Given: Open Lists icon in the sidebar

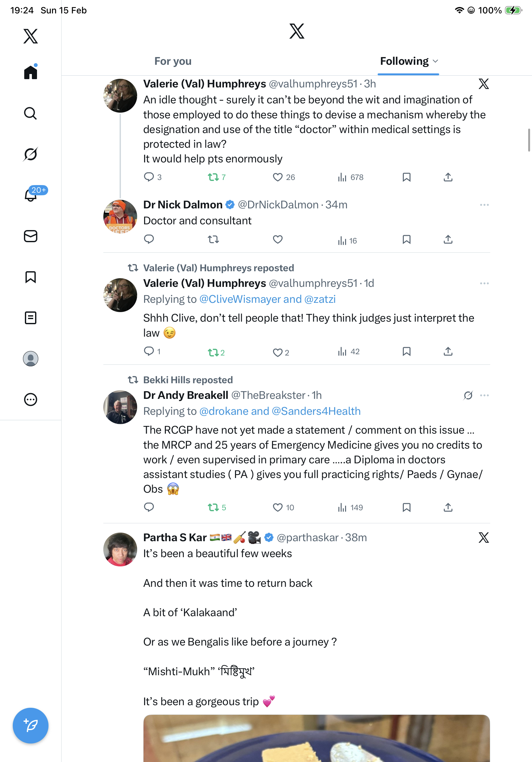Looking at the screenshot, I should point(31,318).
